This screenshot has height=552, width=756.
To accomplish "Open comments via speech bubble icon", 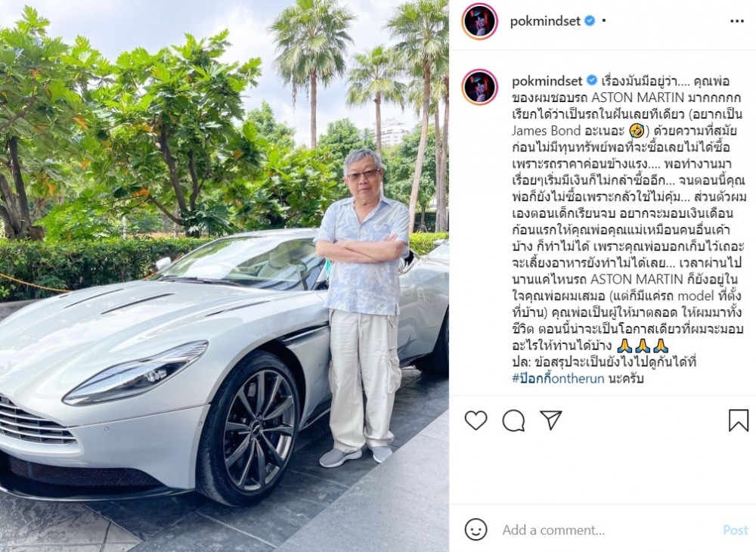I will (513, 420).
